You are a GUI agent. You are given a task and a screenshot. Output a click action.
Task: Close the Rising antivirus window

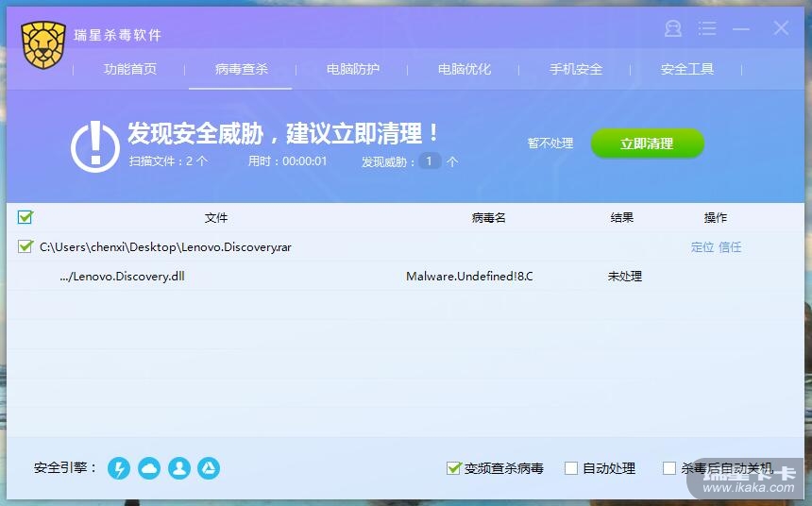point(781,28)
